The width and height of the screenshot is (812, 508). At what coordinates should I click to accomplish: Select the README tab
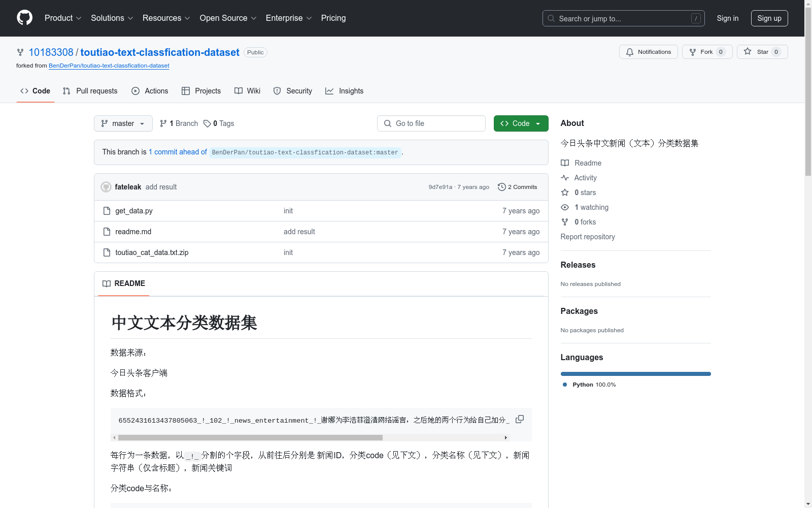click(124, 283)
